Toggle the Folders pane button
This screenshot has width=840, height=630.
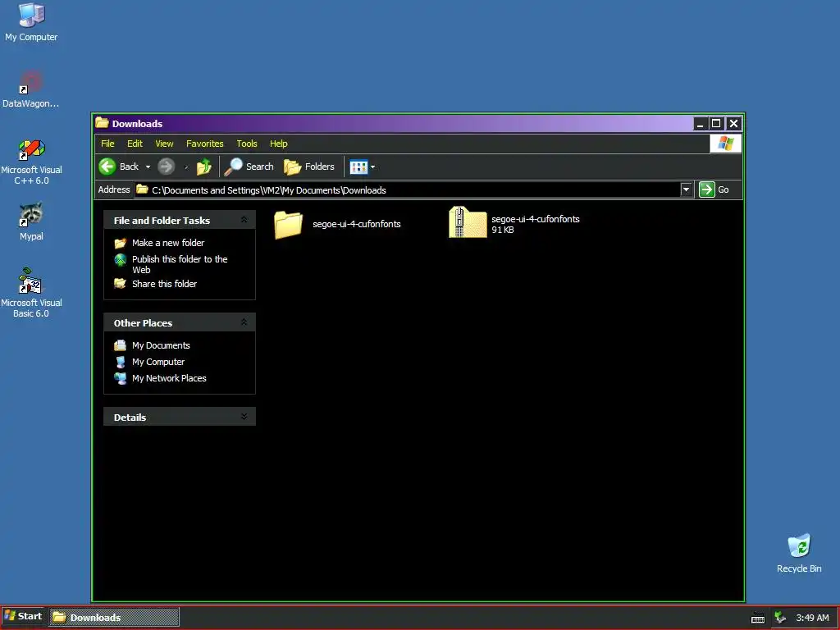[x=308, y=167]
